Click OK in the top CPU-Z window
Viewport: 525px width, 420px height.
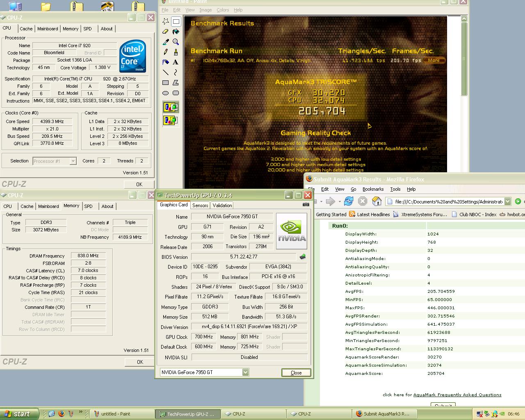(139, 184)
